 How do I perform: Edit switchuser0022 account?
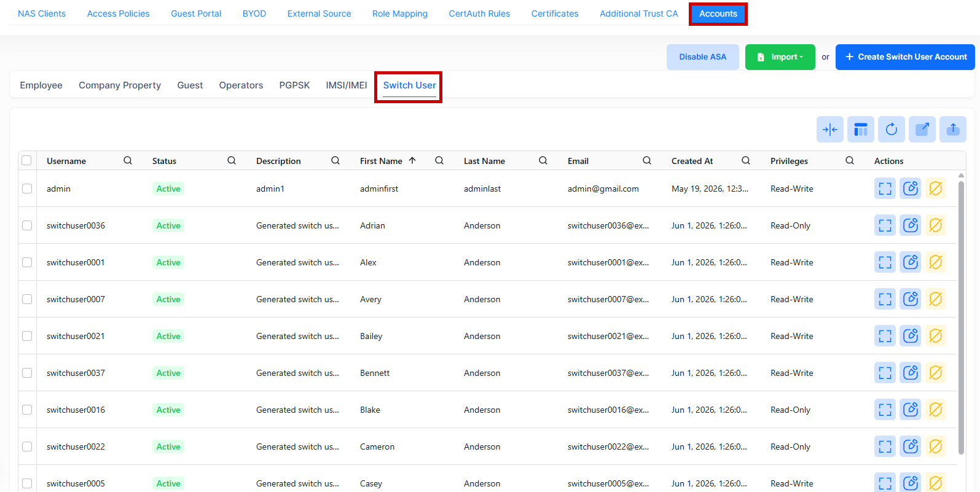point(910,447)
